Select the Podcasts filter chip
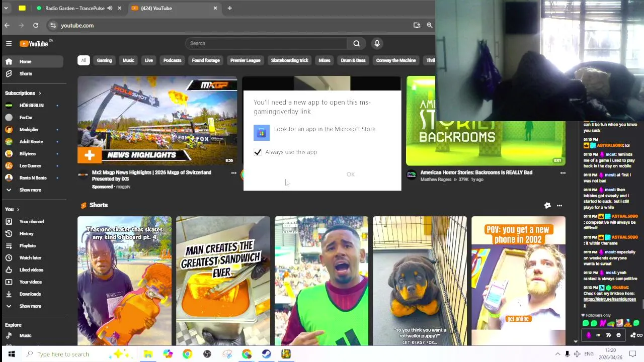This screenshot has width=644, height=362. [x=172, y=60]
